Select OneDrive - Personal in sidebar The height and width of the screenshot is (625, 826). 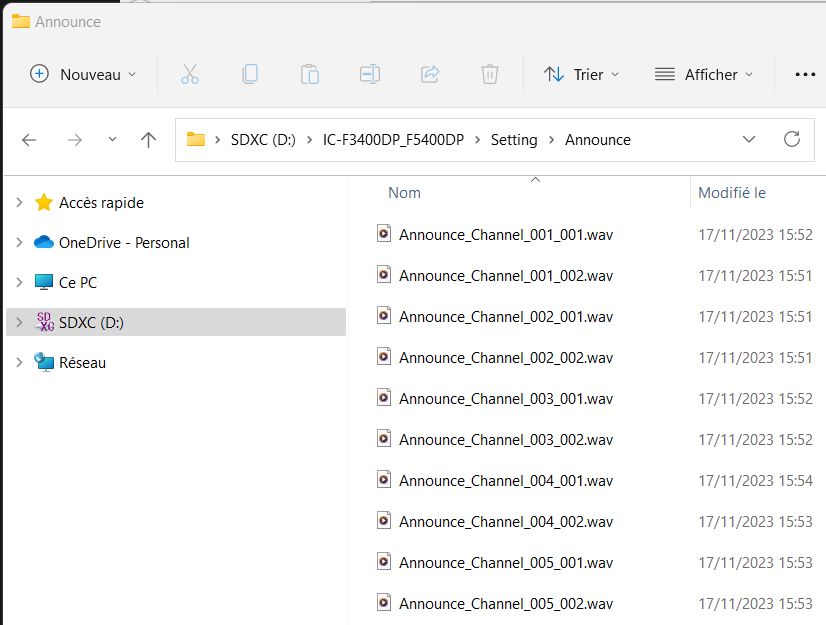[124, 243]
